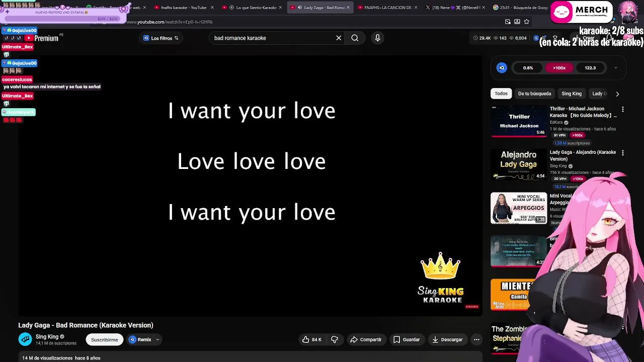Click the MERCH overlay badge
644x362 pixels.
pyautogui.click(x=582, y=12)
